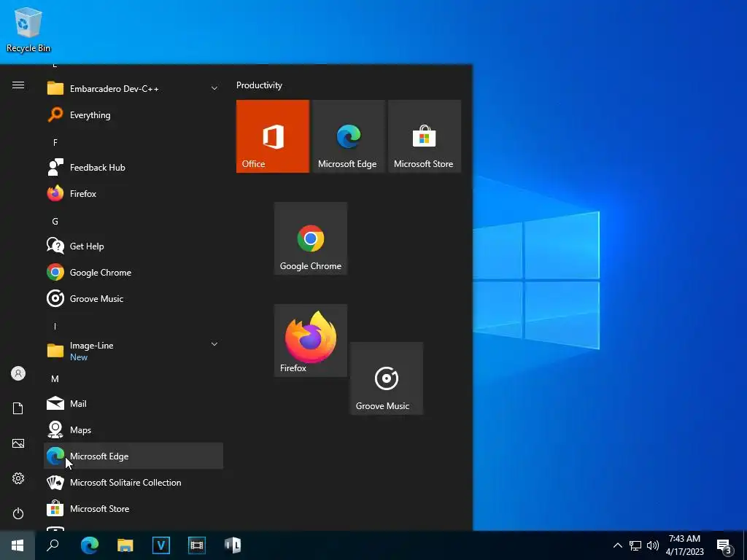Open Microsoft Edge from the taskbar
The height and width of the screenshot is (560, 747).
click(89, 545)
